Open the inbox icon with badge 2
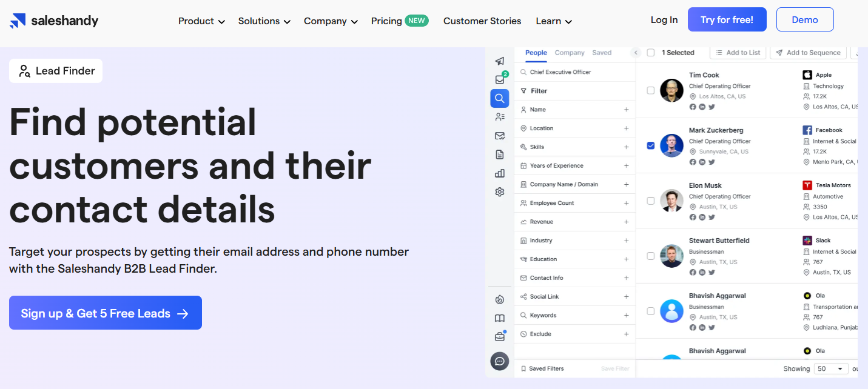Viewport: 868px width, 389px height. click(x=500, y=79)
